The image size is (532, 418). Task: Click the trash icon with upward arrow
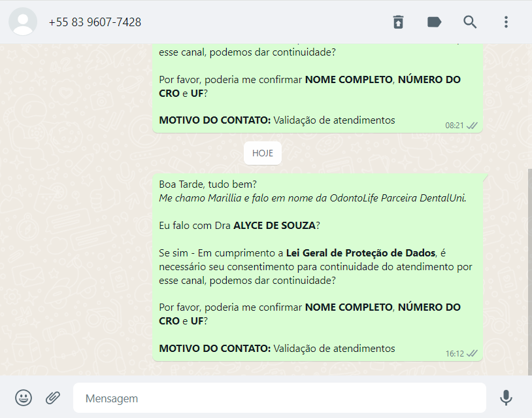398,22
